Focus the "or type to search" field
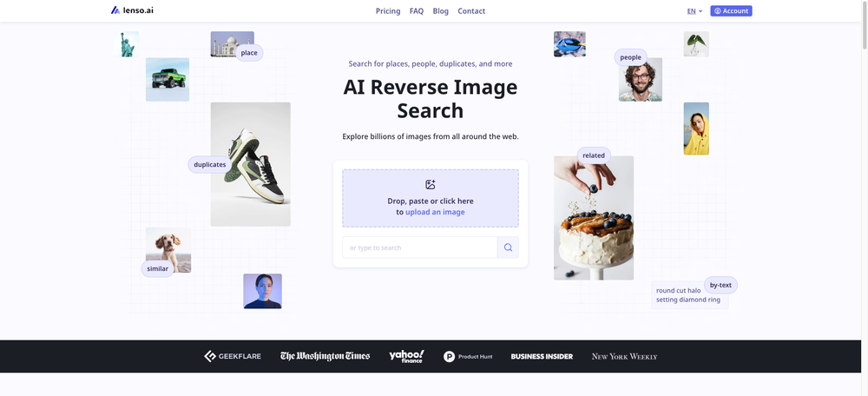This screenshot has height=396, width=868. point(419,247)
